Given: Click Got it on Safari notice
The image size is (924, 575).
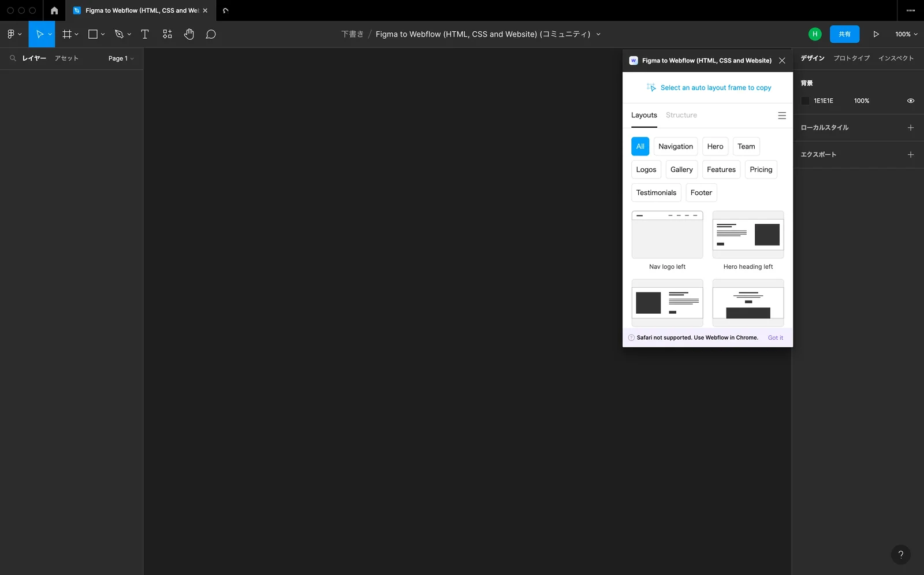Looking at the screenshot, I should point(776,337).
